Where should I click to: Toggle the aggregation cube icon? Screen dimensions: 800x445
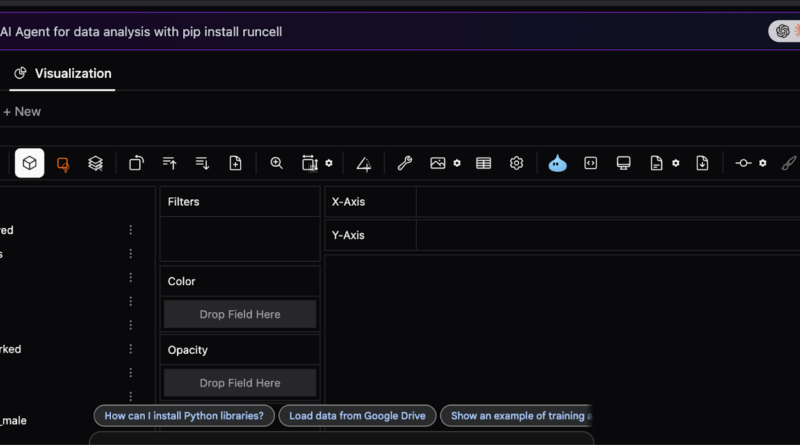pyautogui.click(x=30, y=163)
